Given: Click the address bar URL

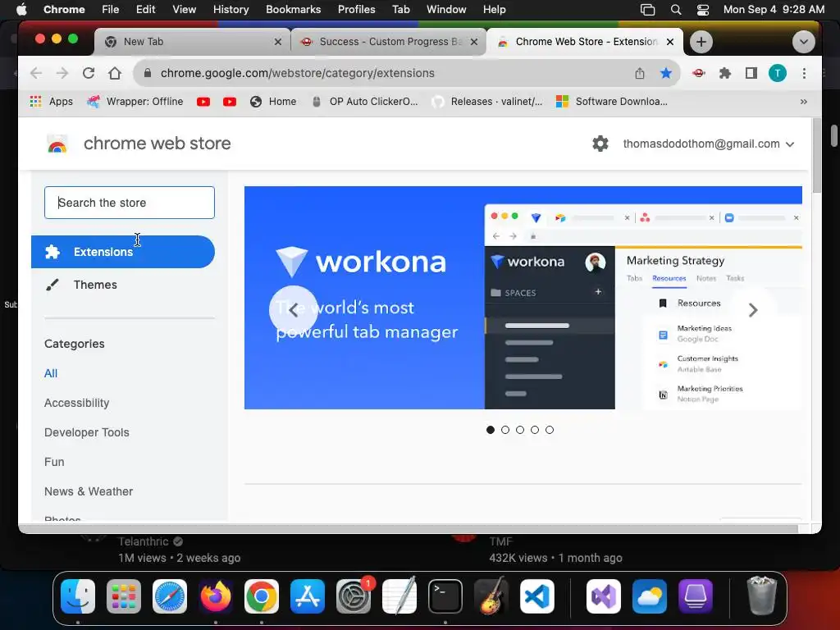Looking at the screenshot, I should (297, 73).
